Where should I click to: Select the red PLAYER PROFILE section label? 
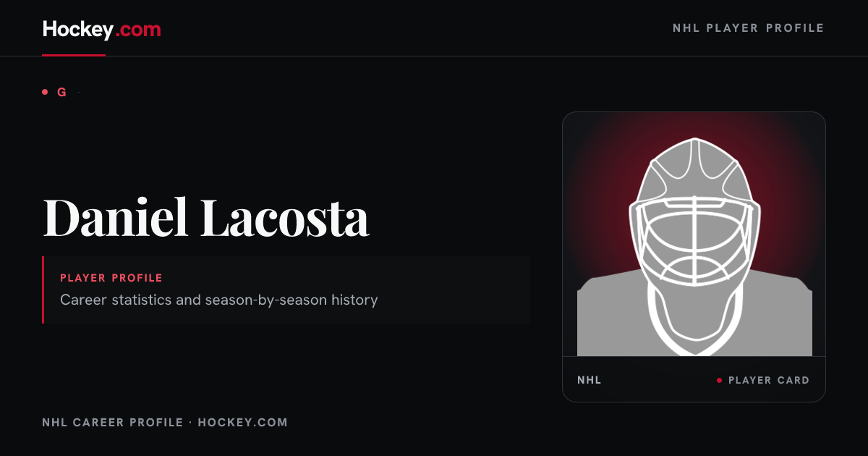pyautogui.click(x=111, y=278)
